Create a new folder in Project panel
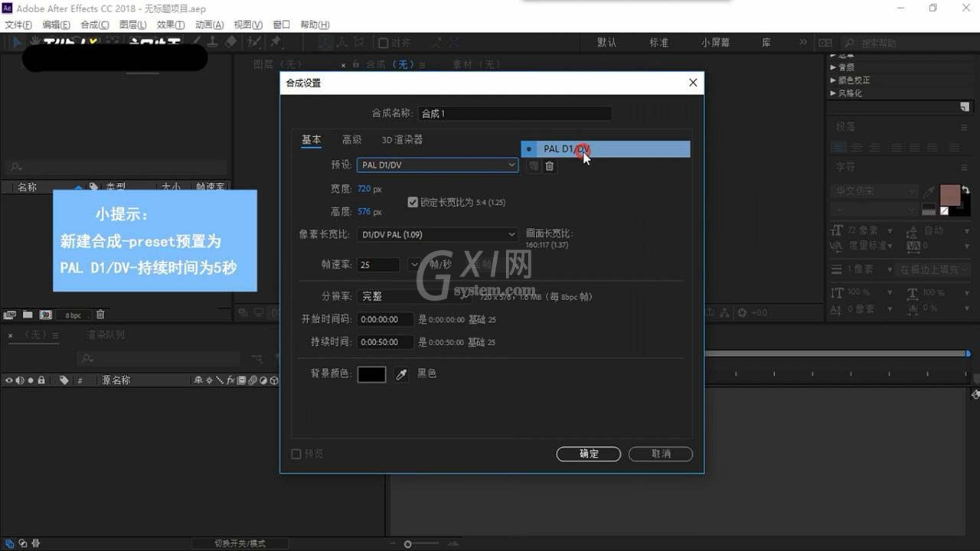980x551 pixels. (28, 315)
